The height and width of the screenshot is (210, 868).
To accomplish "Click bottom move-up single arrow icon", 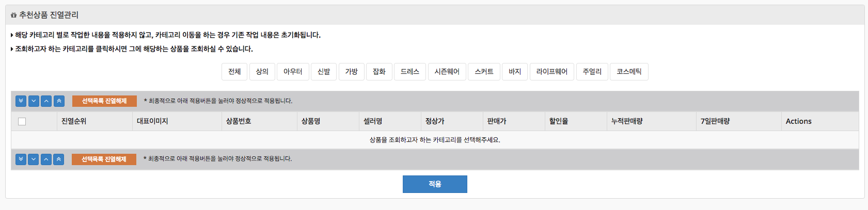I will [46, 159].
